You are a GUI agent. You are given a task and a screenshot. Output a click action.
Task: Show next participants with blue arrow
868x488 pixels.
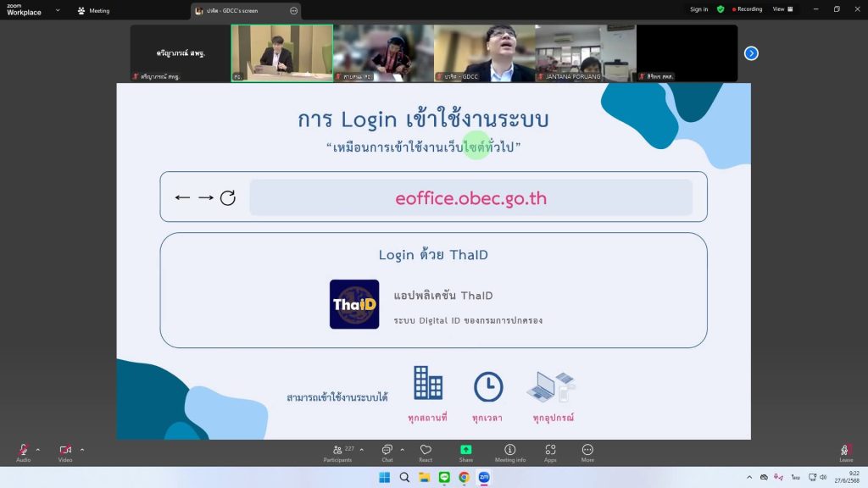[x=751, y=53]
